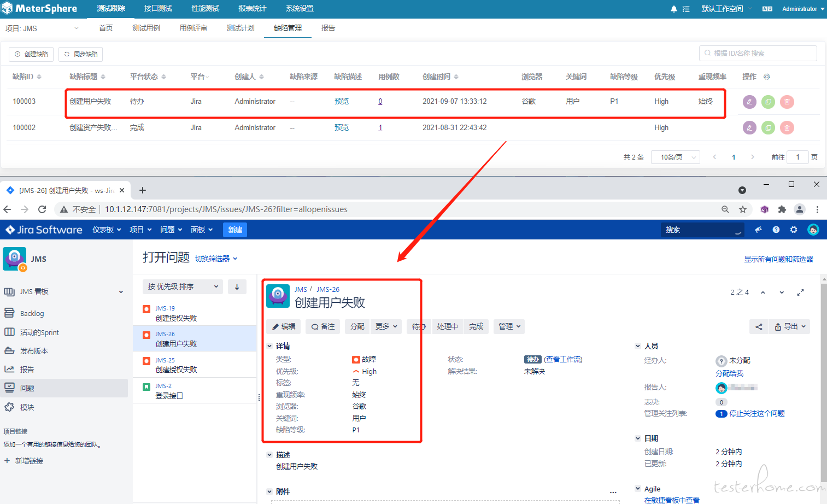
Task: Open the task list icon beside the bell
Action: pyautogui.click(x=686, y=9)
